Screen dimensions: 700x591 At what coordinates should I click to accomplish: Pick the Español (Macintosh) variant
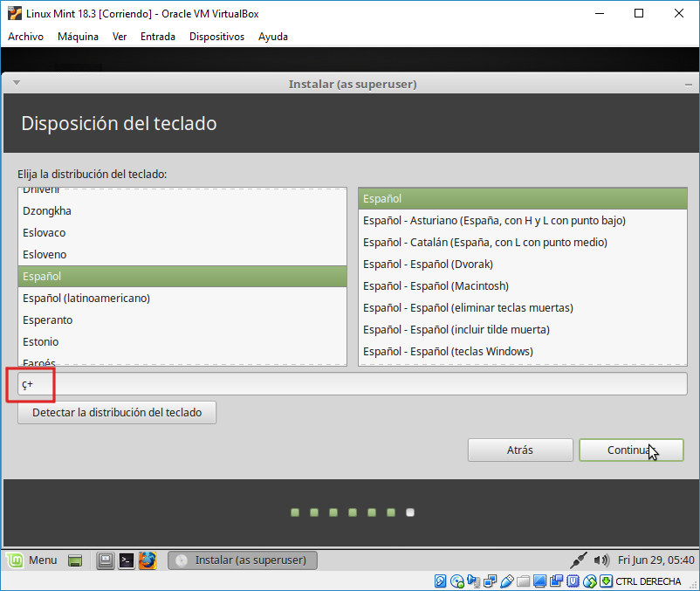coord(522,286)
